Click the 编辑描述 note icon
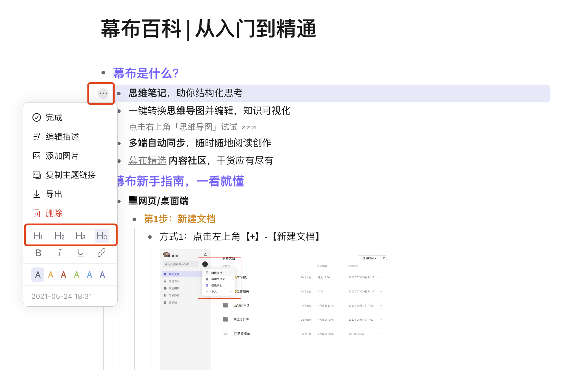588x370 pixels. click(36, 137)
